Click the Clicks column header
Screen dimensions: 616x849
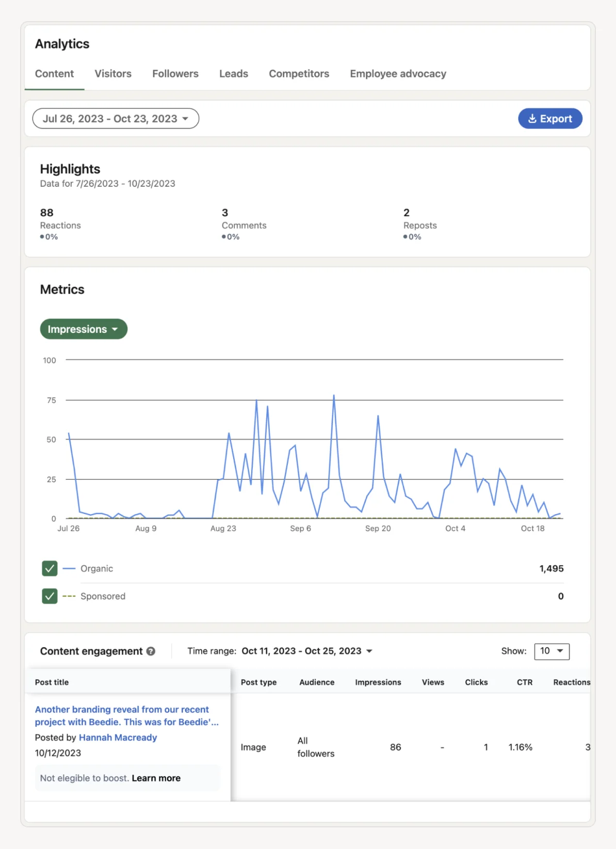coord(476,682)
